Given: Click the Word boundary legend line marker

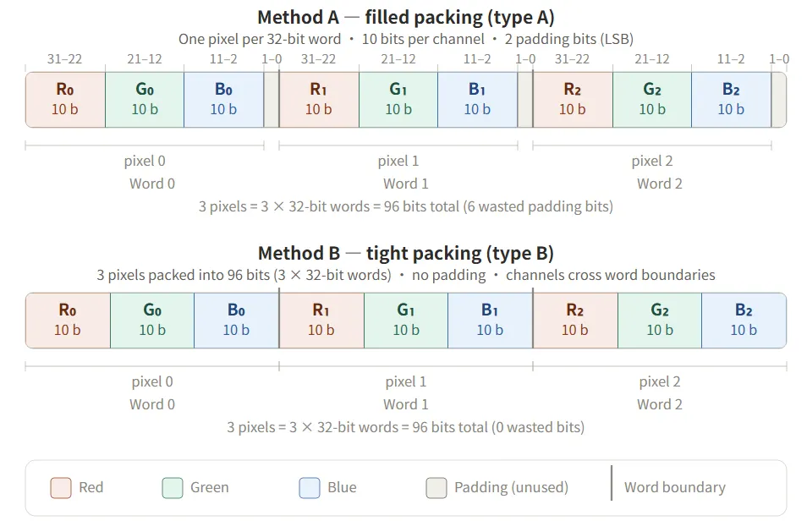Looking at the screenshot, I should click(612, 483).
